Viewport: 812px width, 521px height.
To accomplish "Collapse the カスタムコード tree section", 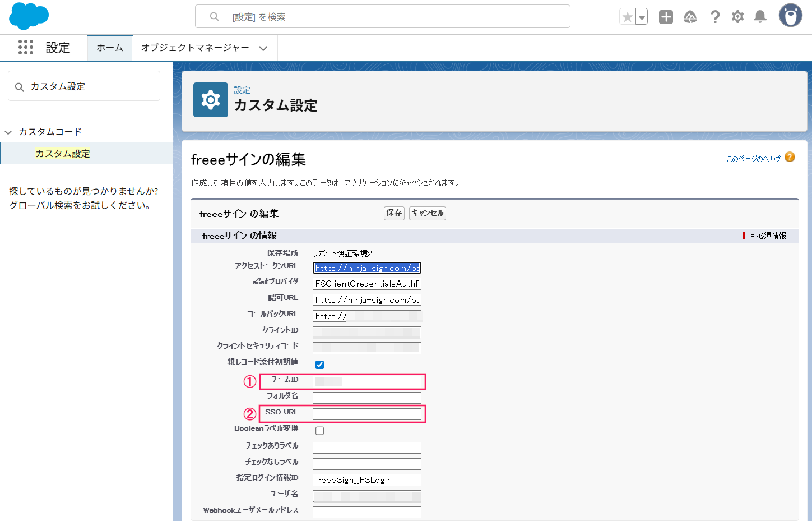I will [8, 132].
